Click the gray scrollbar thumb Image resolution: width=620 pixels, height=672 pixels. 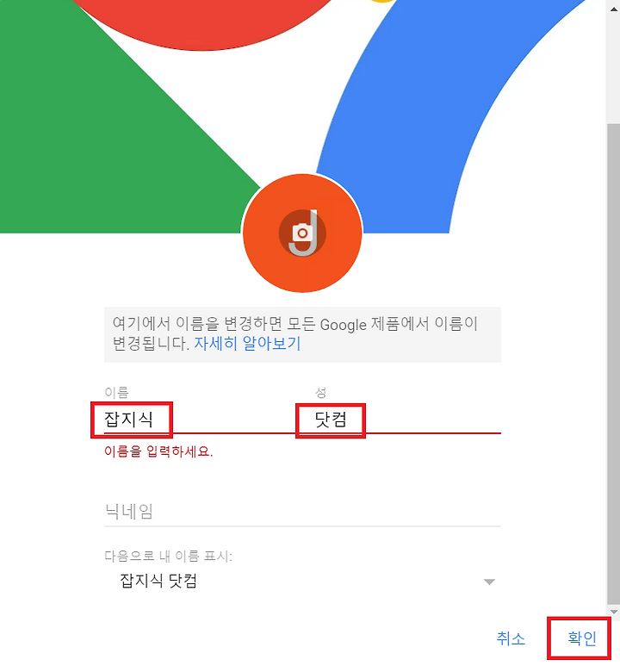614,364
